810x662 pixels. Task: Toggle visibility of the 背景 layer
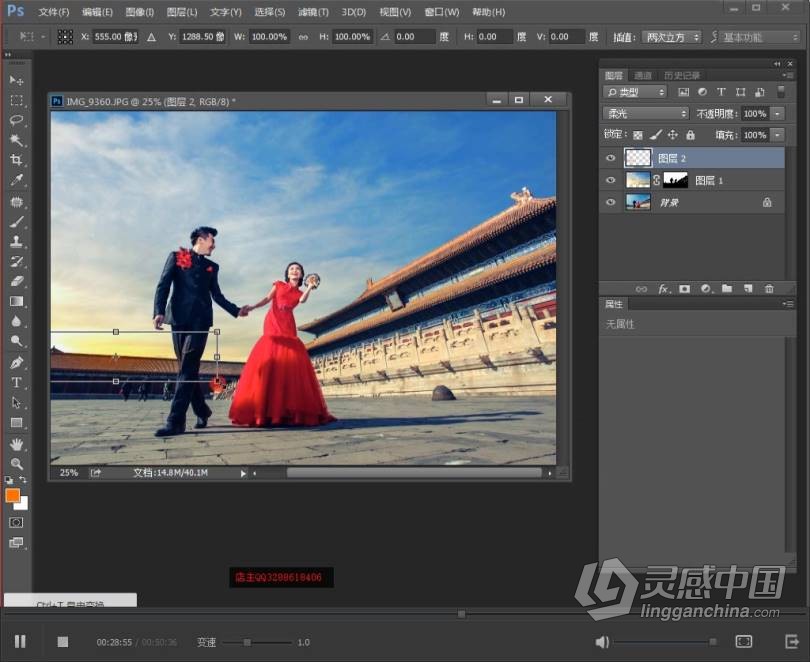(x=611, y=202)
